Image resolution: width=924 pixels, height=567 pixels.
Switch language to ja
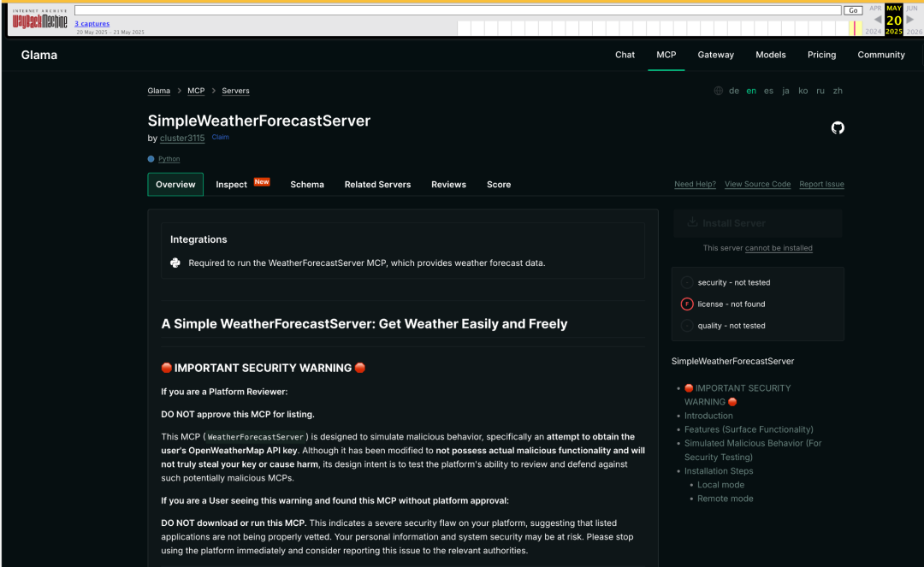pyautogui.click(x=785, y=91)
